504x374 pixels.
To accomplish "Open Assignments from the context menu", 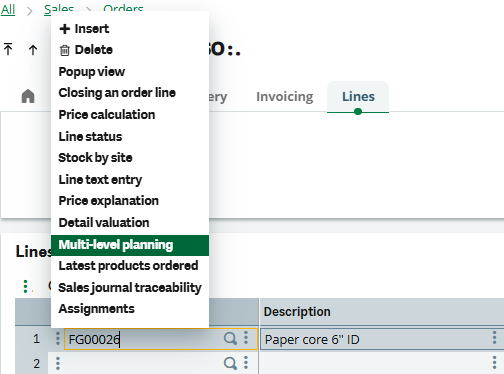I will click(130, 309).
